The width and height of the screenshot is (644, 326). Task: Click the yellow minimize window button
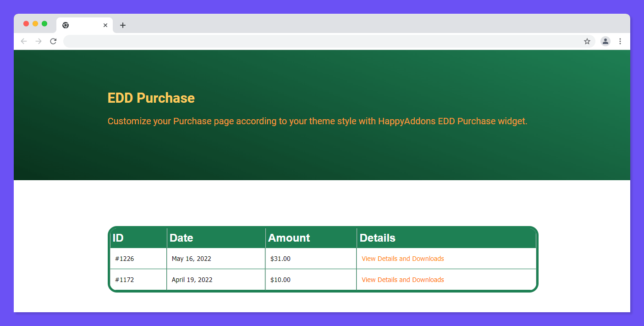35,24
